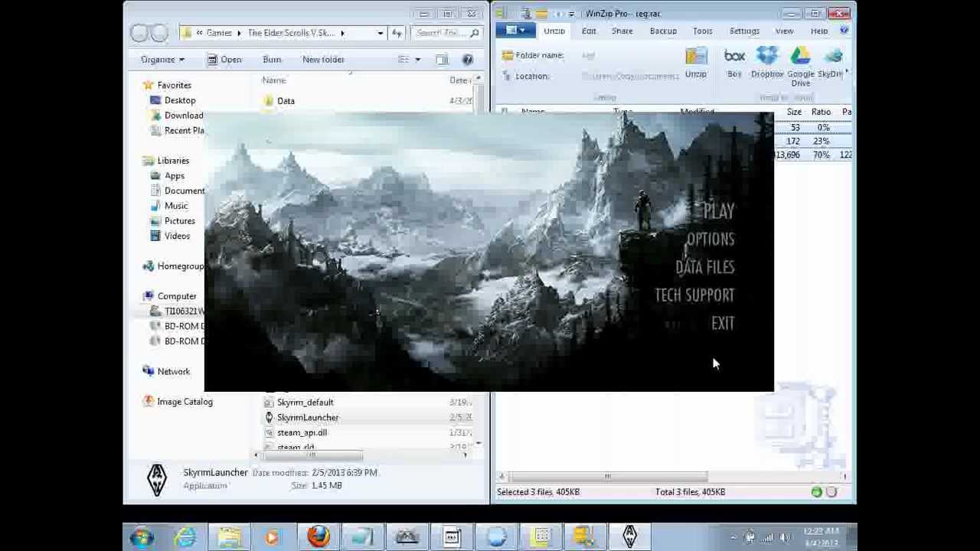
Task: Open DATA FILES in the Skyrim launcher
Action: 704,267
